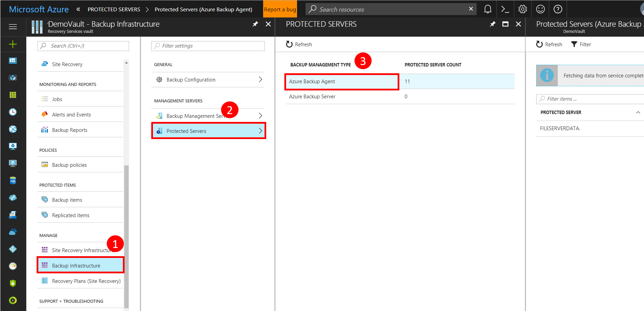Viewport: 644px width, 311px height.
Task: Click the vault menu scrollbar thumb
Action: (126, 236)
